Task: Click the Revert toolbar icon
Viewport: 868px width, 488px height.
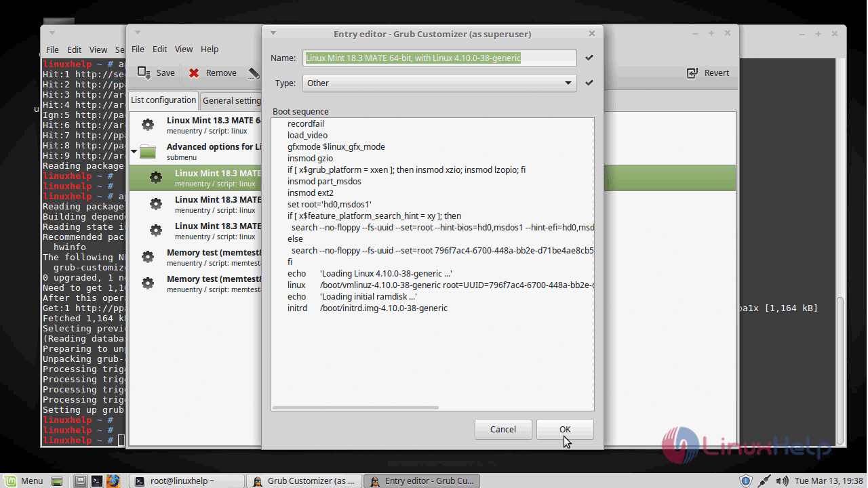Action: 692,73
